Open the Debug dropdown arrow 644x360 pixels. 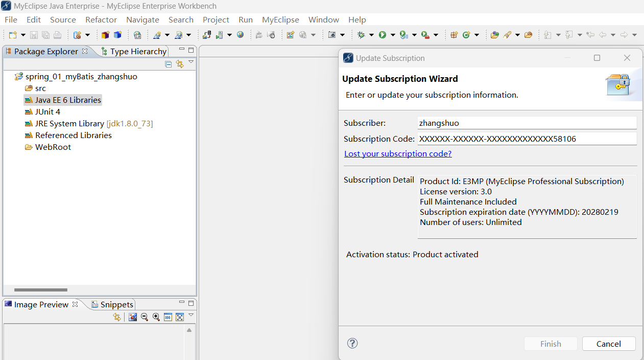[x=372, y=35]
